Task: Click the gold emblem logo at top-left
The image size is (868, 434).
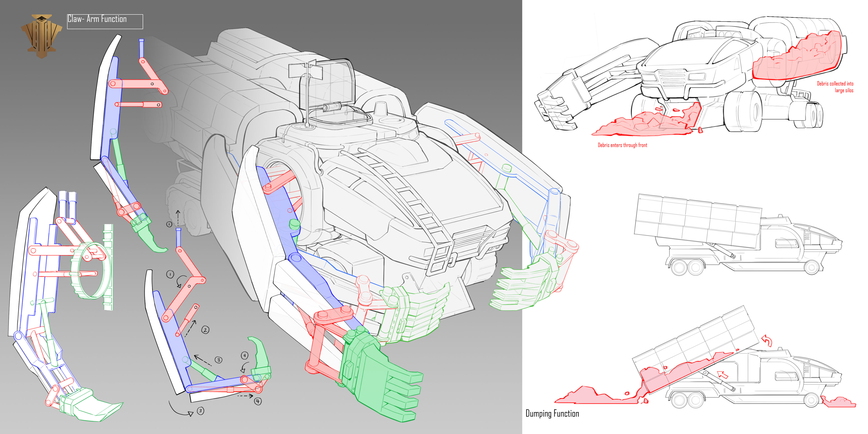Action: 41,36
